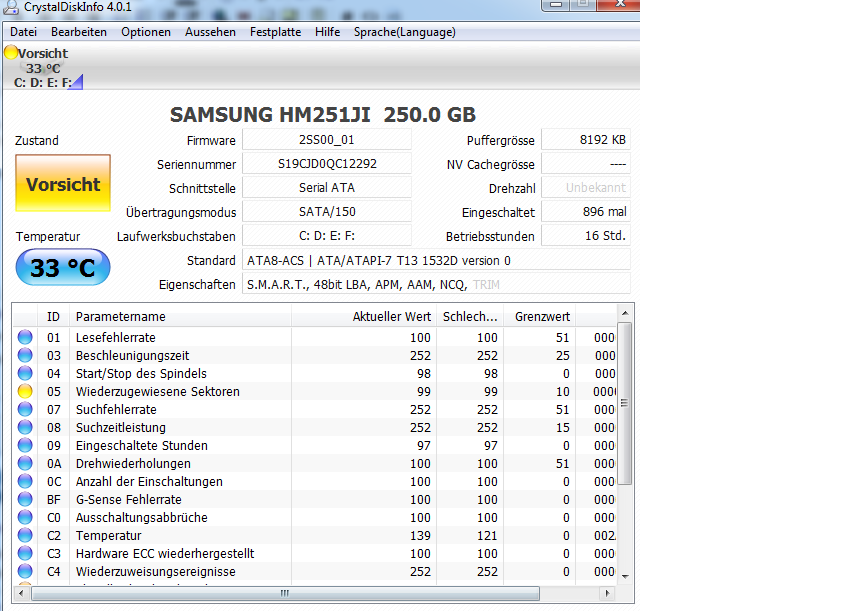Click the status circle for Wiederzuweisungsereignisse row

tap(25, 571)
